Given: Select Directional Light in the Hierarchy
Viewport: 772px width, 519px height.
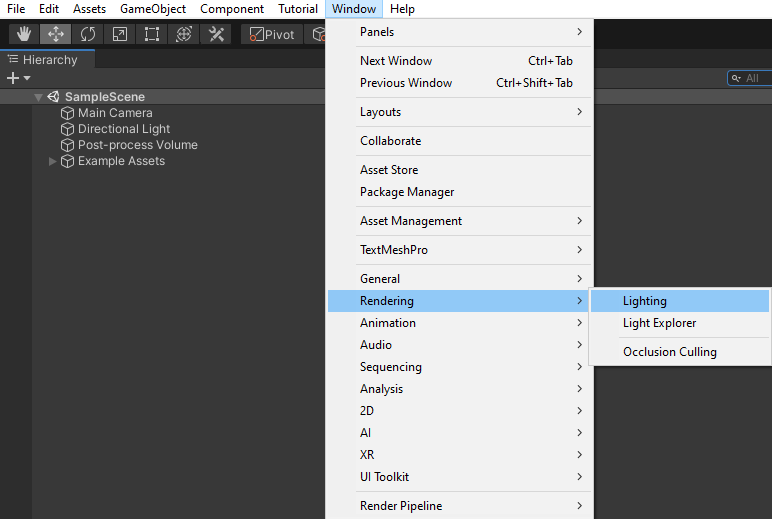Looking at the screenshot, I should pos(124,129).
